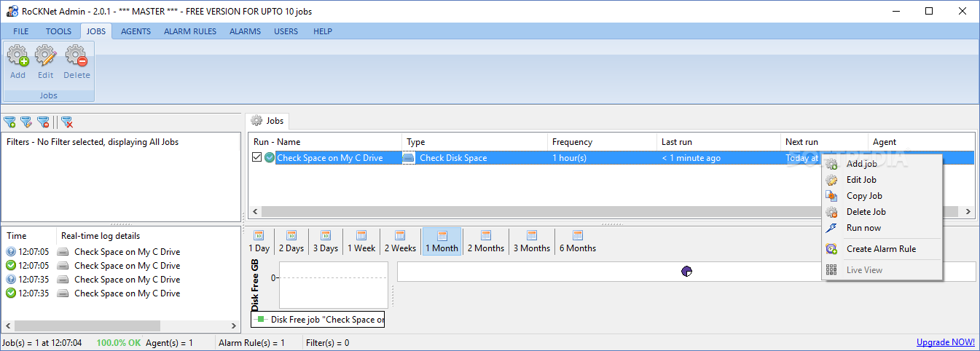Click the Time column header in the log
The image size is (980, 351).
point(29,236)
